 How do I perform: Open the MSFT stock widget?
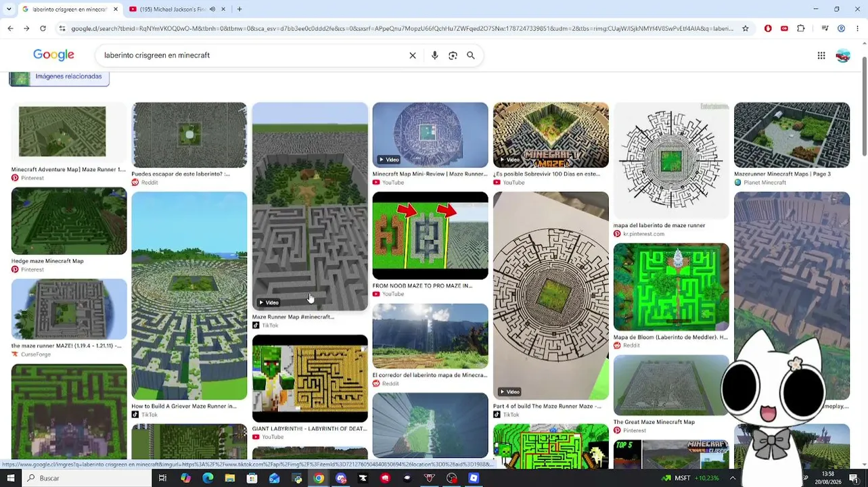point(690,478)
